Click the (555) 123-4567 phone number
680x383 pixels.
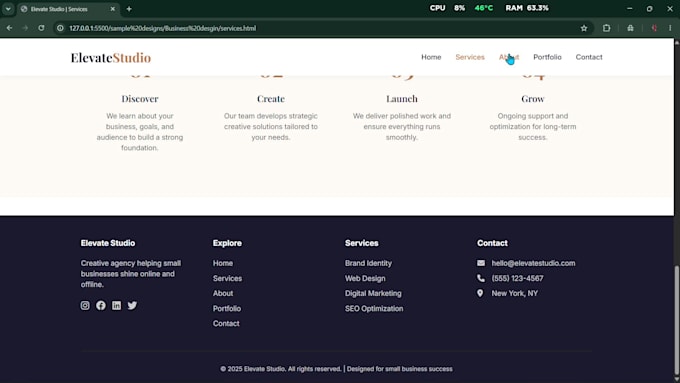517,278
